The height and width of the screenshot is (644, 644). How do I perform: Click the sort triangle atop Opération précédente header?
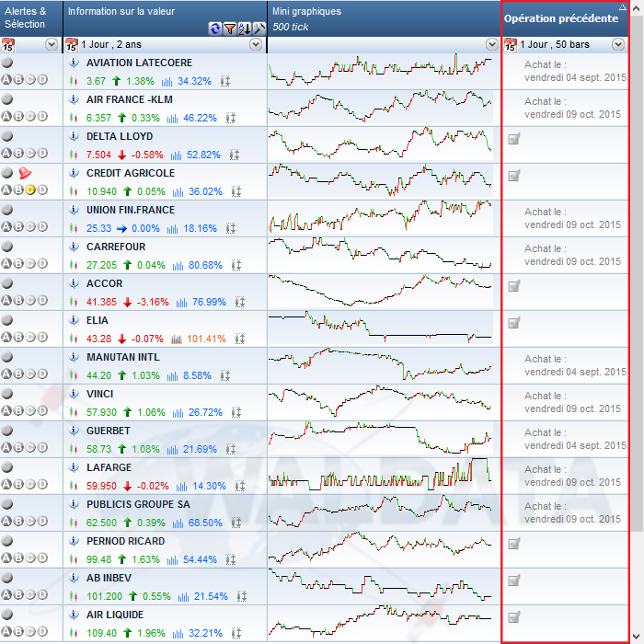(x=623, y=6)
